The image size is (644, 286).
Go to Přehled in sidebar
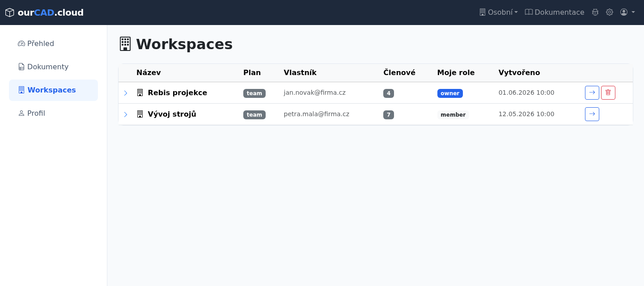tap(54, 44)
